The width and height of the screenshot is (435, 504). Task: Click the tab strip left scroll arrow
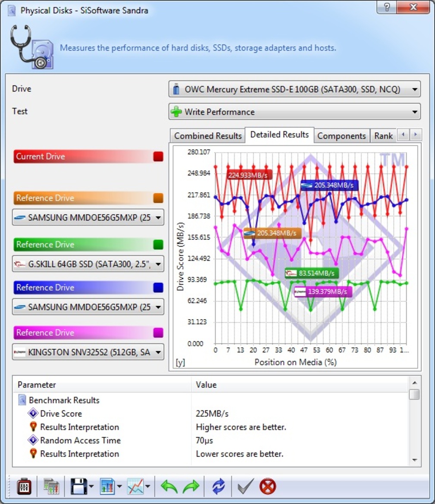tap(403, 135)
